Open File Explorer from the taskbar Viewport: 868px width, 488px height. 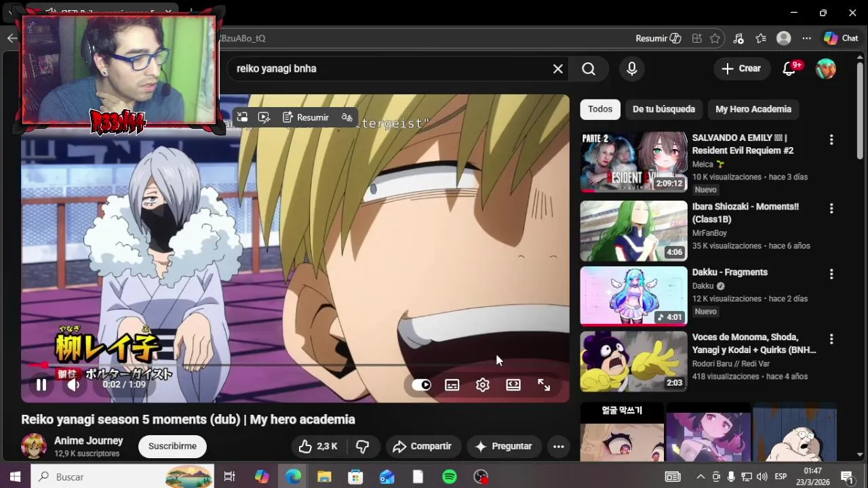(324, 477)
